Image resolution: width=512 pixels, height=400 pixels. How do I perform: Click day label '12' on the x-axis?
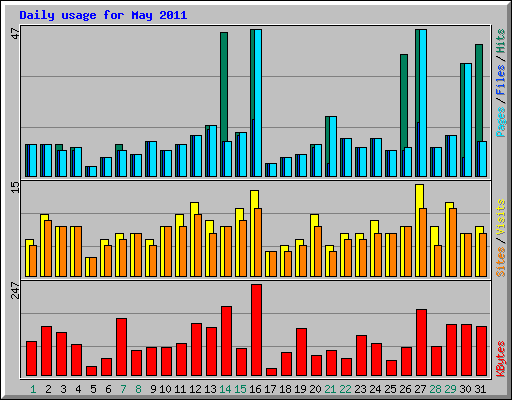pos(195,389)
